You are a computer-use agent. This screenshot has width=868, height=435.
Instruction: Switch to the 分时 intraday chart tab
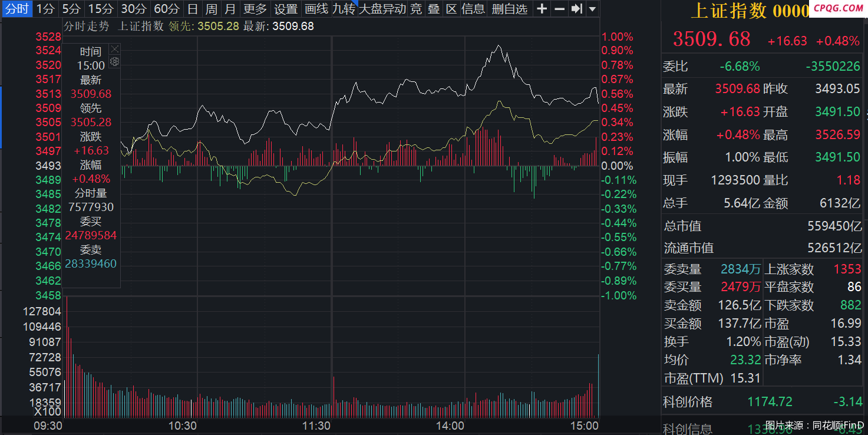16,9
